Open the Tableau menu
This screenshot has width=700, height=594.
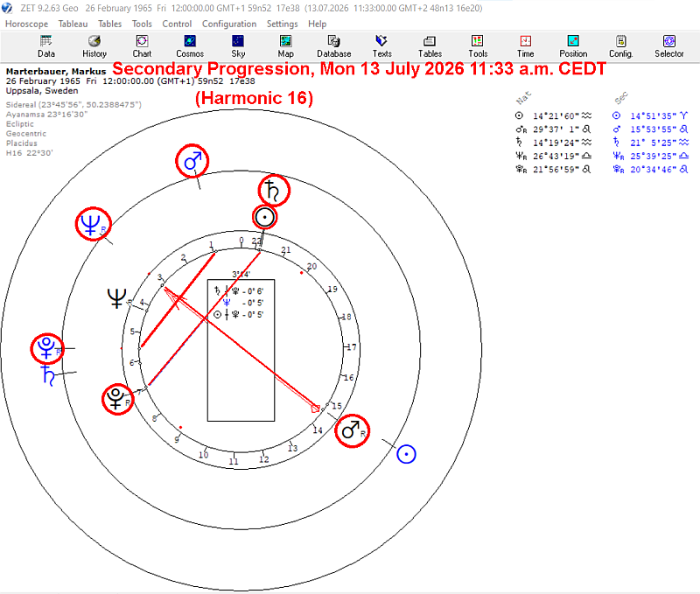point(73,24)
